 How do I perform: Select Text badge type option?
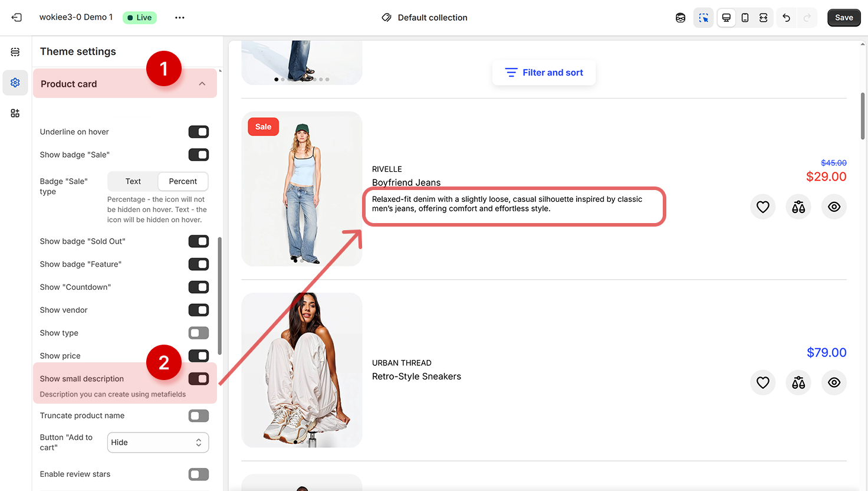point(133,182)
